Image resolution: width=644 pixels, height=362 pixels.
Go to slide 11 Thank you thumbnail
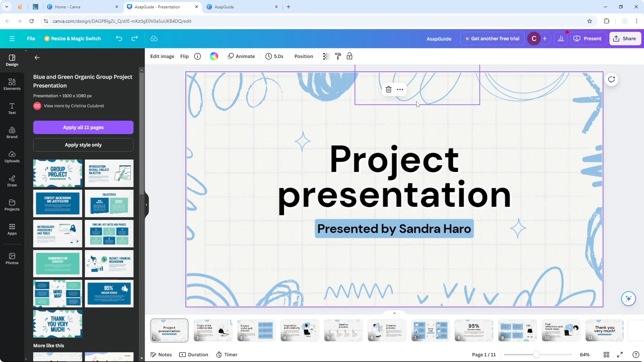click(604, 330)
